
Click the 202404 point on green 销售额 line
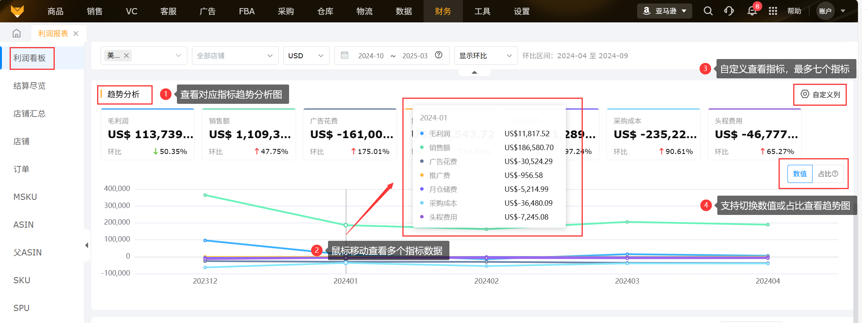point(768,225)
